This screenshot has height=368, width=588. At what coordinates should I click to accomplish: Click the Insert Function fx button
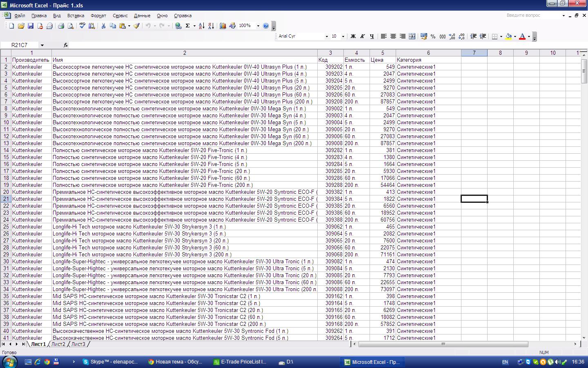click(66, 45)
